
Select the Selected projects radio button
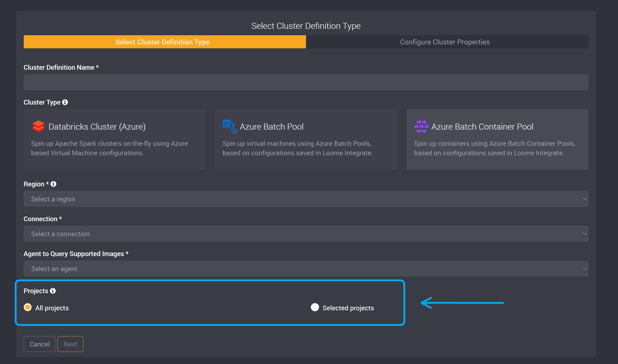pos(315,307)
